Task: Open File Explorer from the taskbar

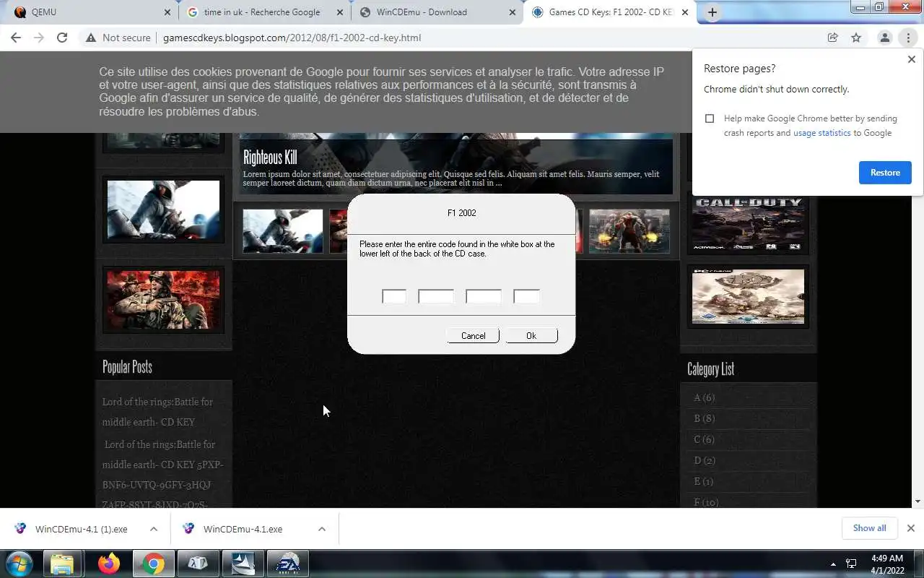Action: click(x=63, y=564)
